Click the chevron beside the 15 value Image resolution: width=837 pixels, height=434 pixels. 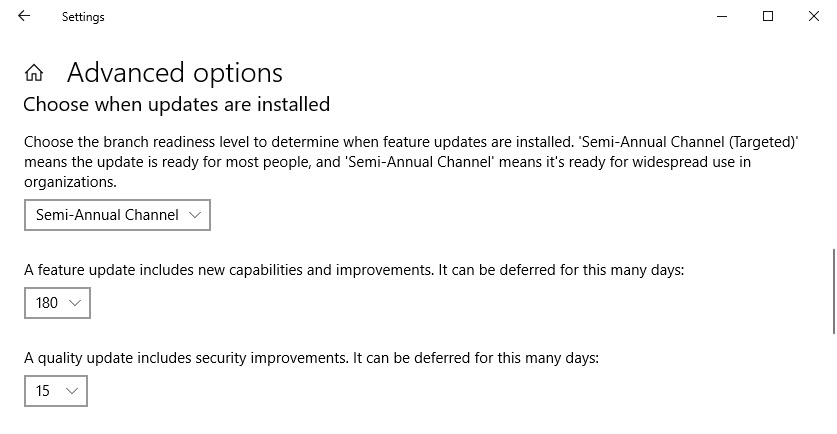72,391
